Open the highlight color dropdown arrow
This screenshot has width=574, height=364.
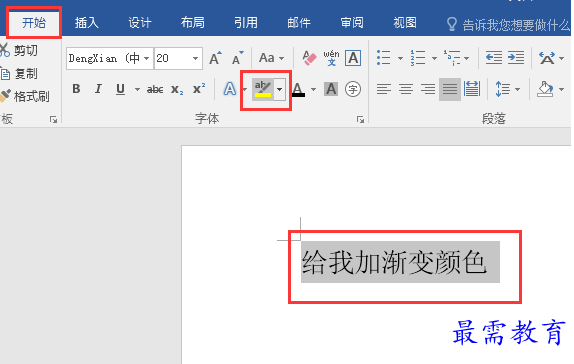pos(279,89)
